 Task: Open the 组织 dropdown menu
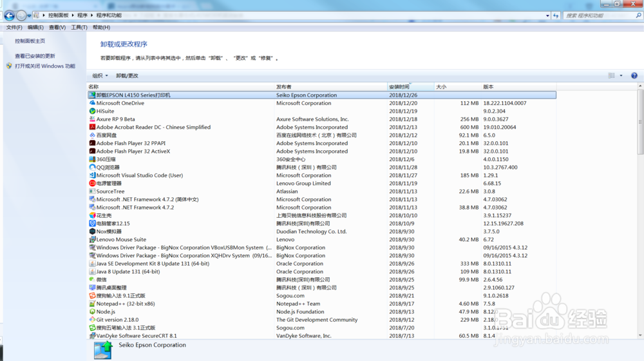[x=100, y=75]
